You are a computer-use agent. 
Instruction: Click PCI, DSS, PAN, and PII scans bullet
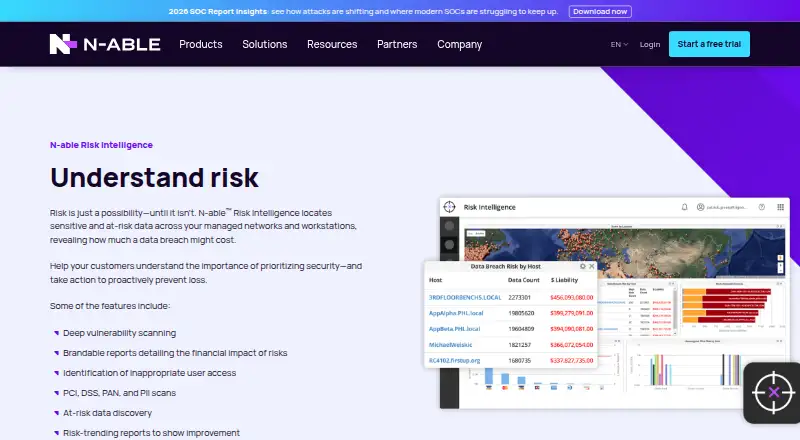tap(119, 393)
